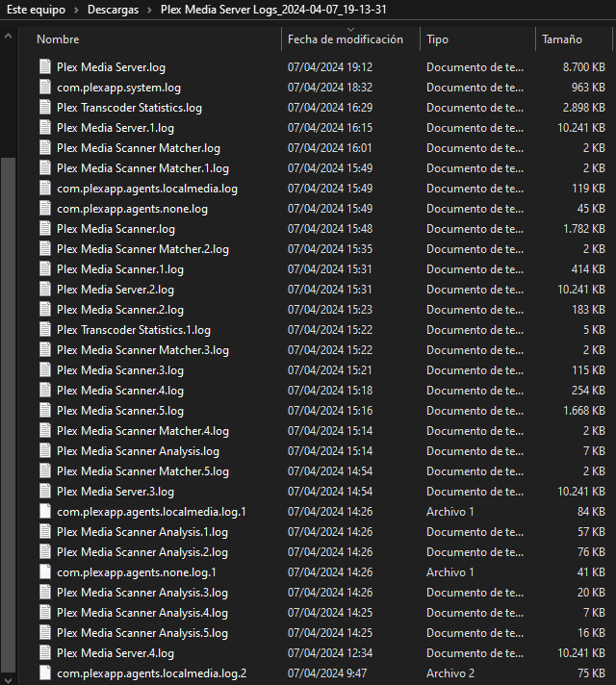Click the 254 KB size value
The height and width of the screenshot is (685, 616).
click(588, 390)
